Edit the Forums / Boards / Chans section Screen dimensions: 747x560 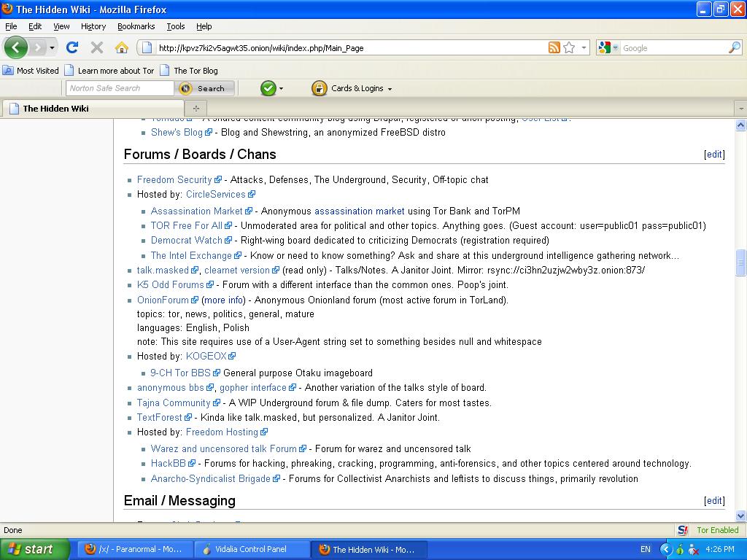[x=714, y=155]
